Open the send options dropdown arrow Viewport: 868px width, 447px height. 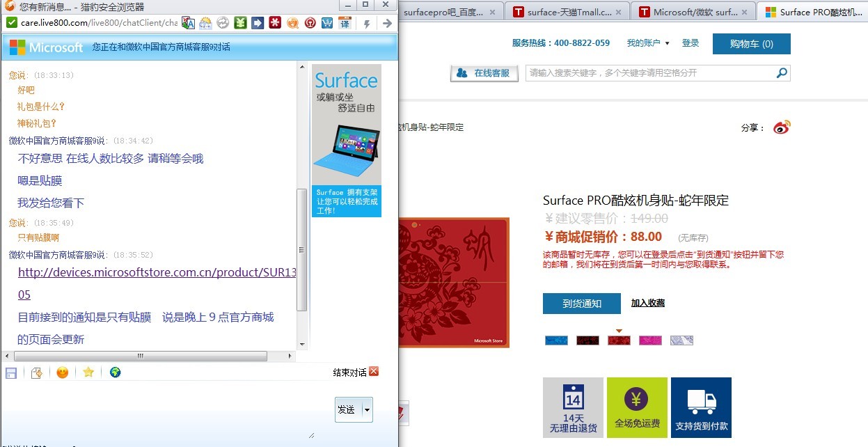tap(368, 409)
